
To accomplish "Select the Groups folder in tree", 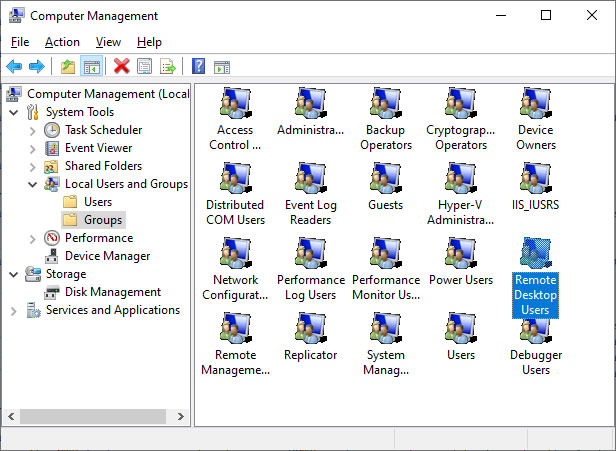I will (x=103, y=220).
